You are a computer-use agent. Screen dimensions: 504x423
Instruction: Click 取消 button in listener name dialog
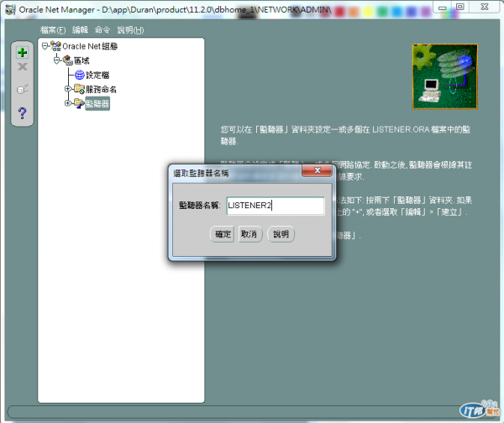(249, 234)
